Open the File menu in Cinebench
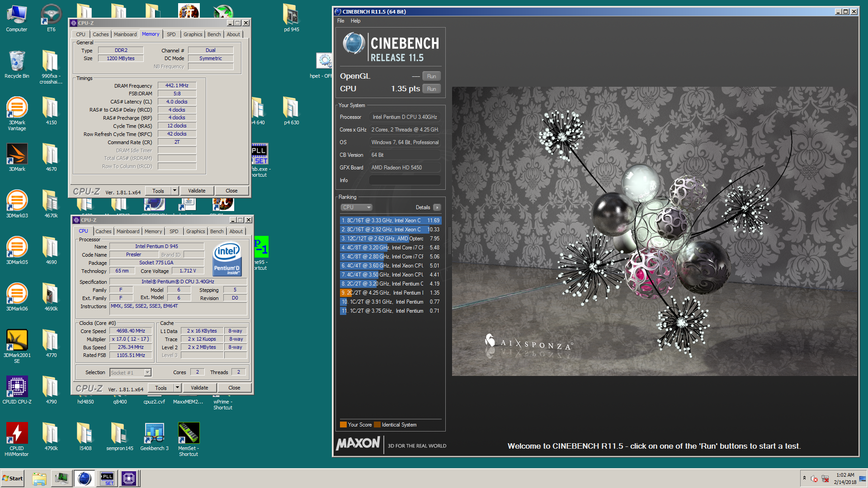This screenshot has width=868, height=488. [341, 21]
